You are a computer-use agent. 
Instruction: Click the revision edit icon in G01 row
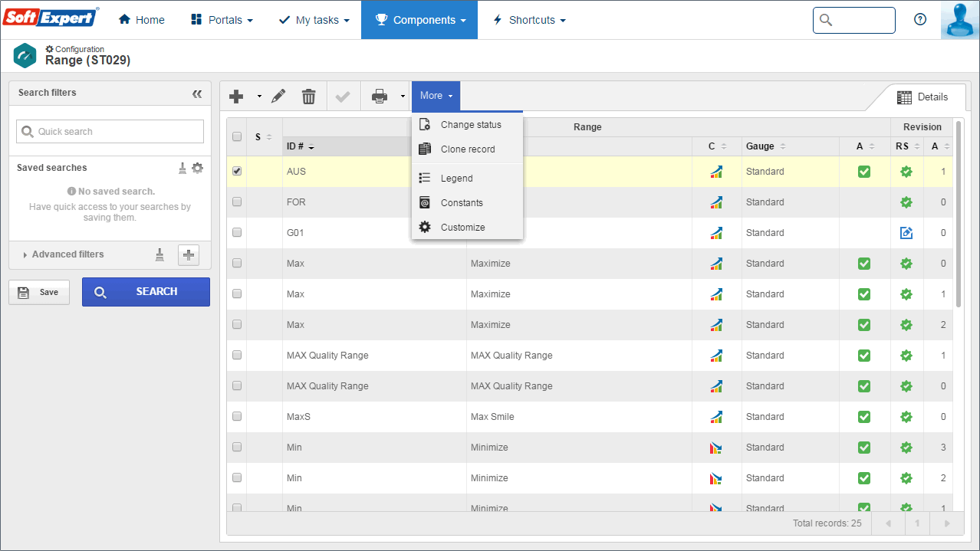pyautogui.click(x=906, y=233)
